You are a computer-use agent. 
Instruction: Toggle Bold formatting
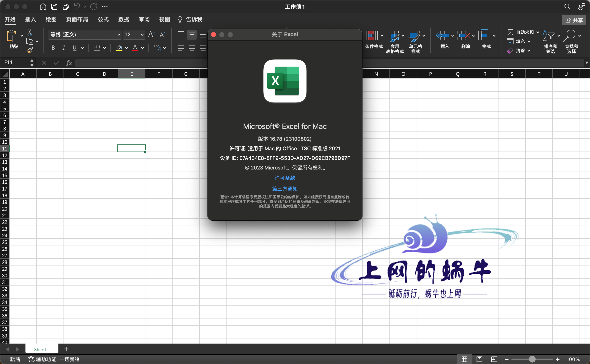click(x=53, y=48)
